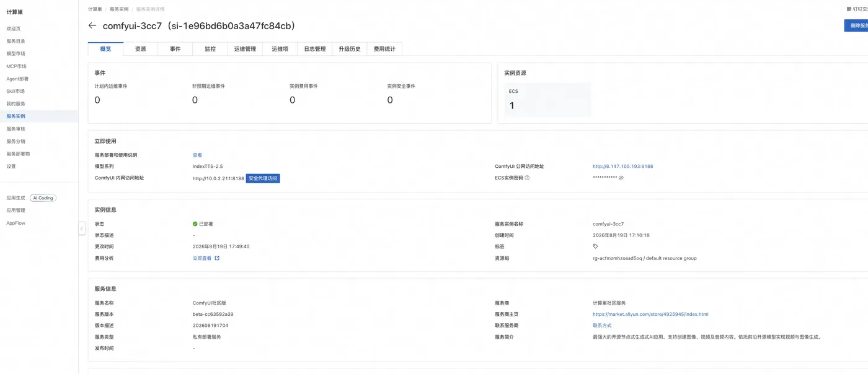Click the green 已部署 status icon
The image size is (868, 374).
click(195, 224)
